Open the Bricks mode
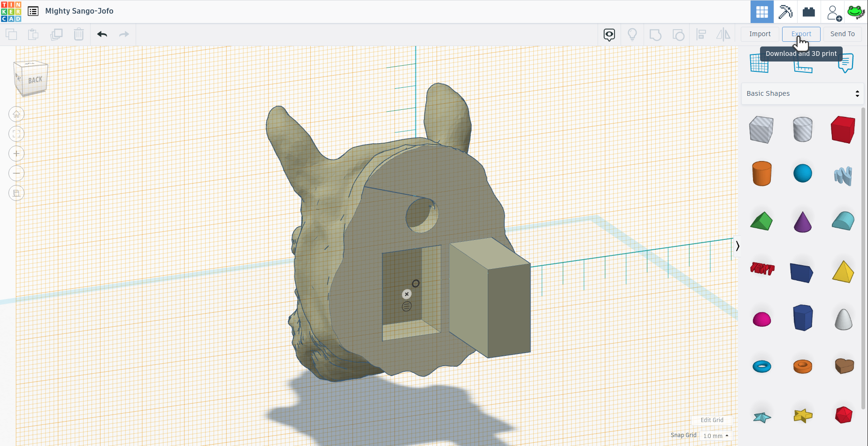This screenshot has width=868, height=446. click(x=809, y=12)
